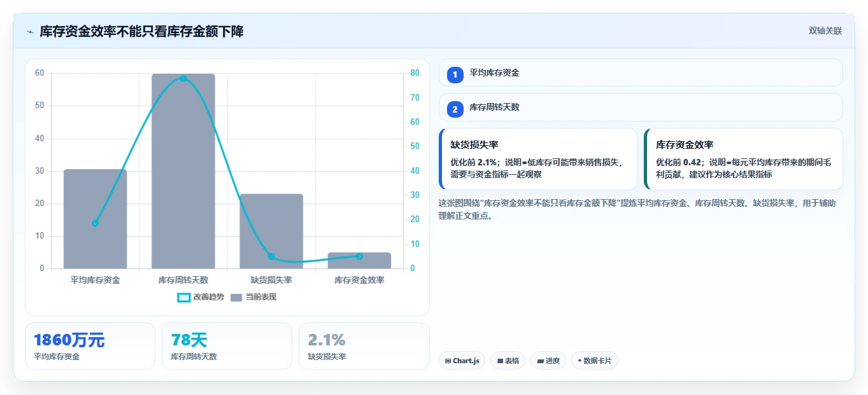
Task: Click left axis value 60
Action: click(40, 73)
